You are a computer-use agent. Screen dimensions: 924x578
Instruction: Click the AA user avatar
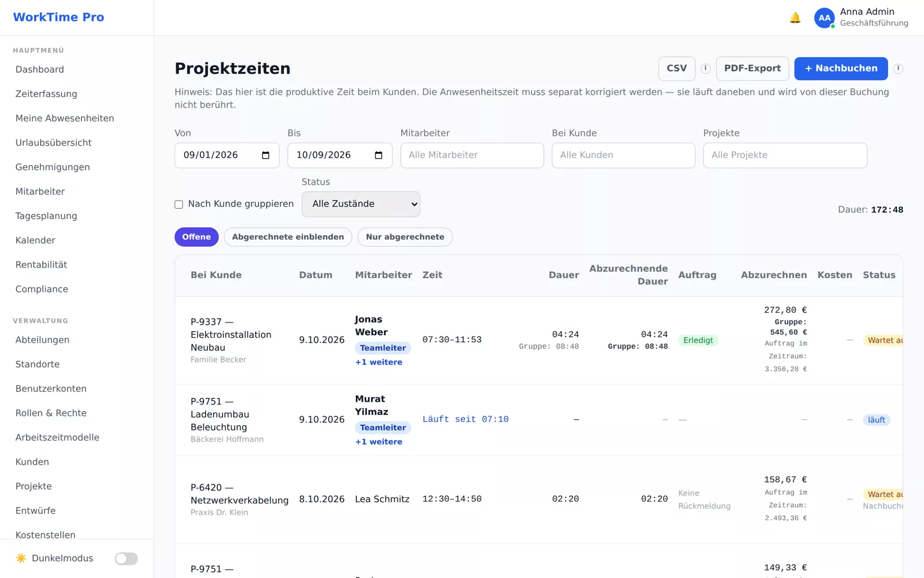coord(824,18)
